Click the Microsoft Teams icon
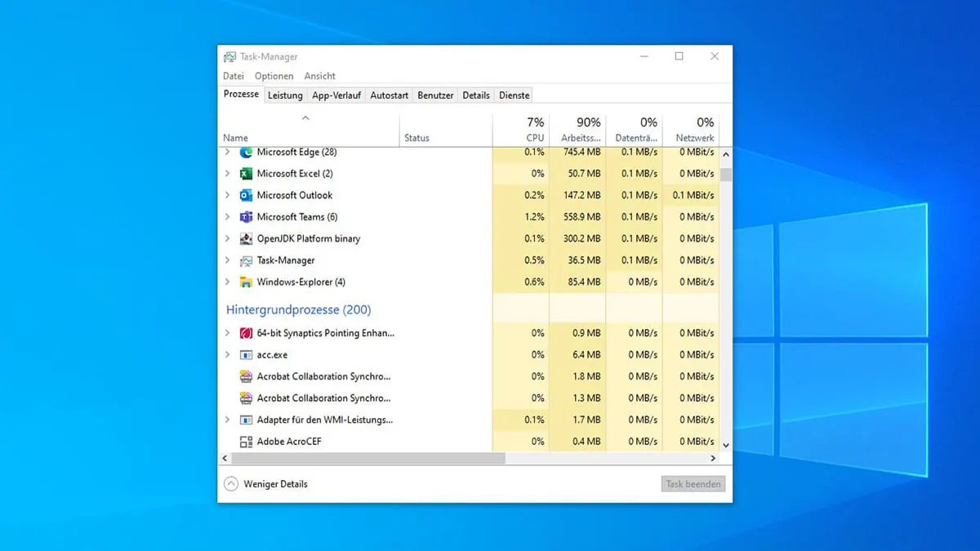 [247, 216]
